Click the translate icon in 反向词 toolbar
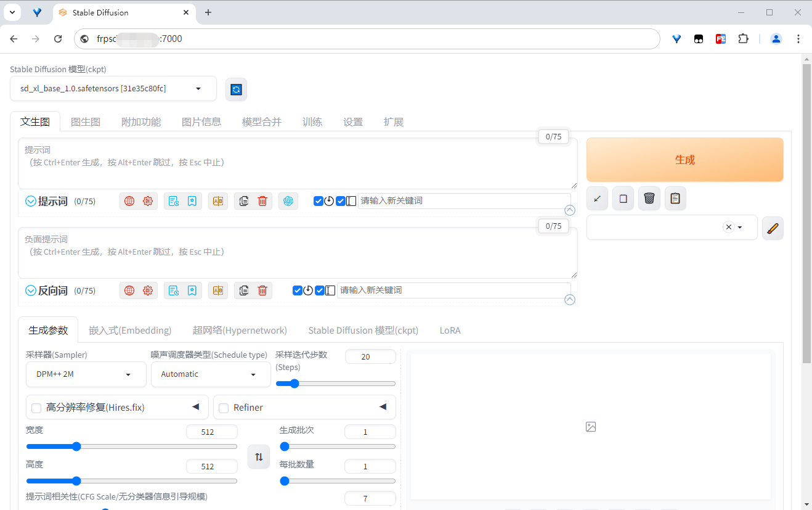The image size is (812, 510). coord(217,290)
